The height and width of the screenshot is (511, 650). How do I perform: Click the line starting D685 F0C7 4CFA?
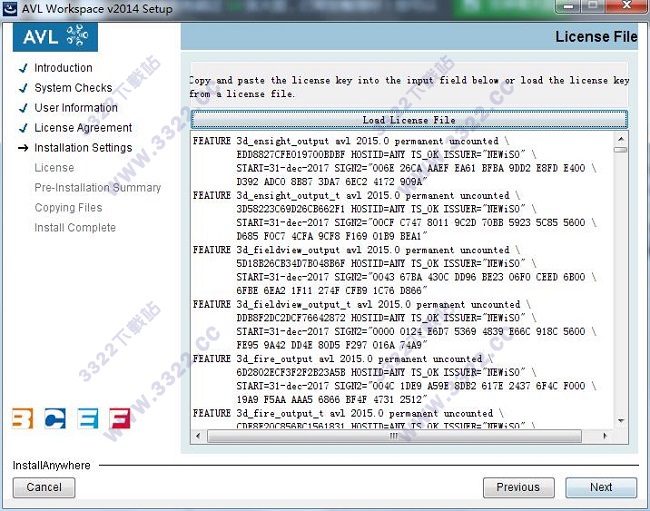click(332, 236)
